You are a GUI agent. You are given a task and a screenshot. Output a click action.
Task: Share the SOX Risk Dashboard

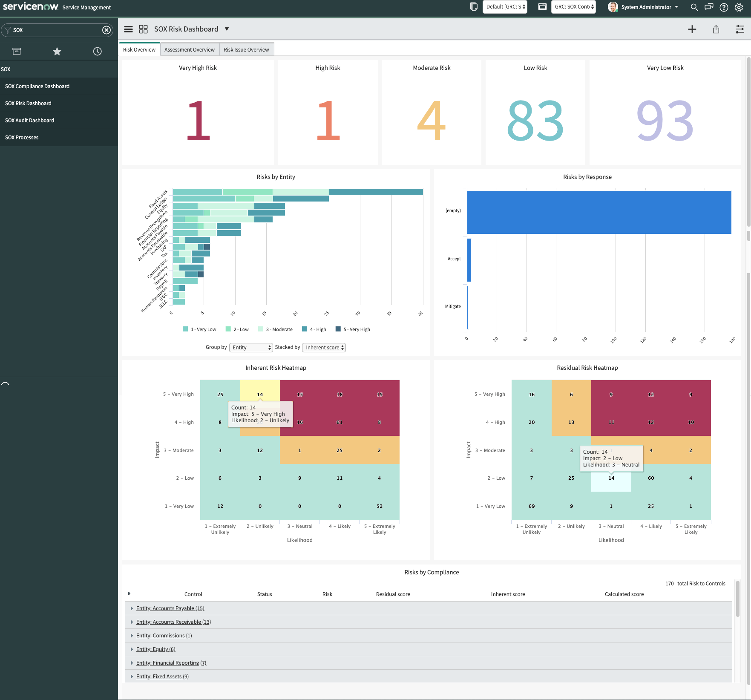pyautogui.click(x=716, y=29)
